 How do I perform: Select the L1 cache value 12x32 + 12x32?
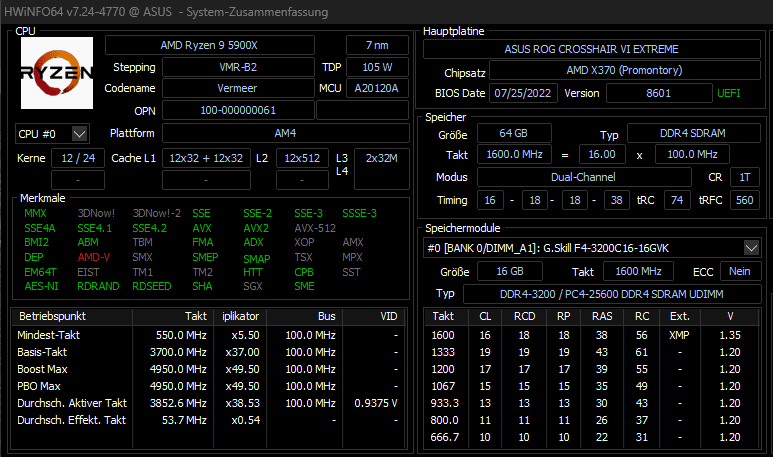click(x=206, y=158)
